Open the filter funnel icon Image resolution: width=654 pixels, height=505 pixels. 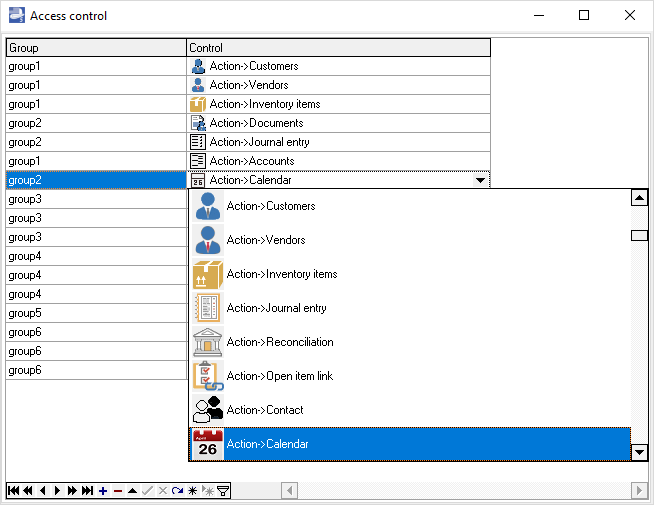(x=223, y=491)
